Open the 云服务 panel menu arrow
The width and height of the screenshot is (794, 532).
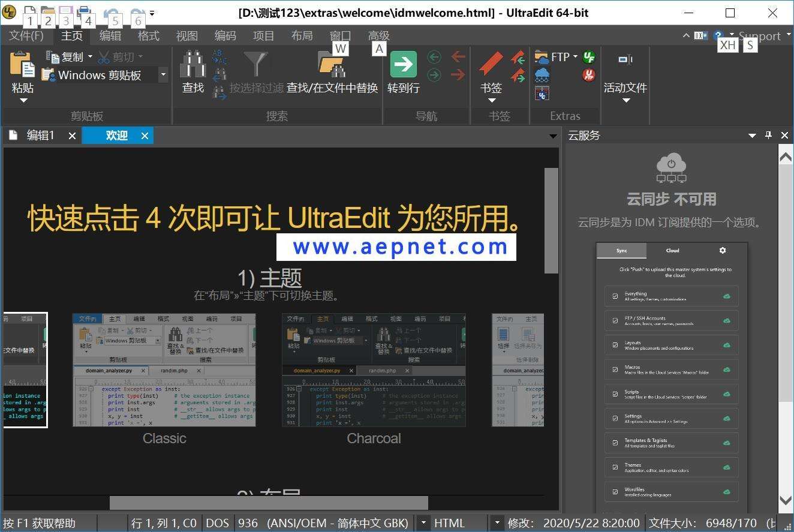point(752,136)
